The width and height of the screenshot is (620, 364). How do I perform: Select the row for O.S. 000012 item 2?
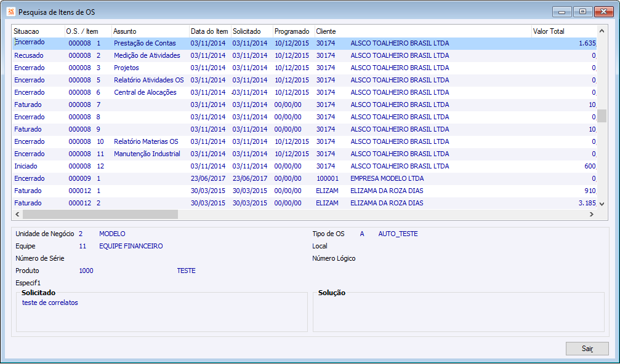305,203
